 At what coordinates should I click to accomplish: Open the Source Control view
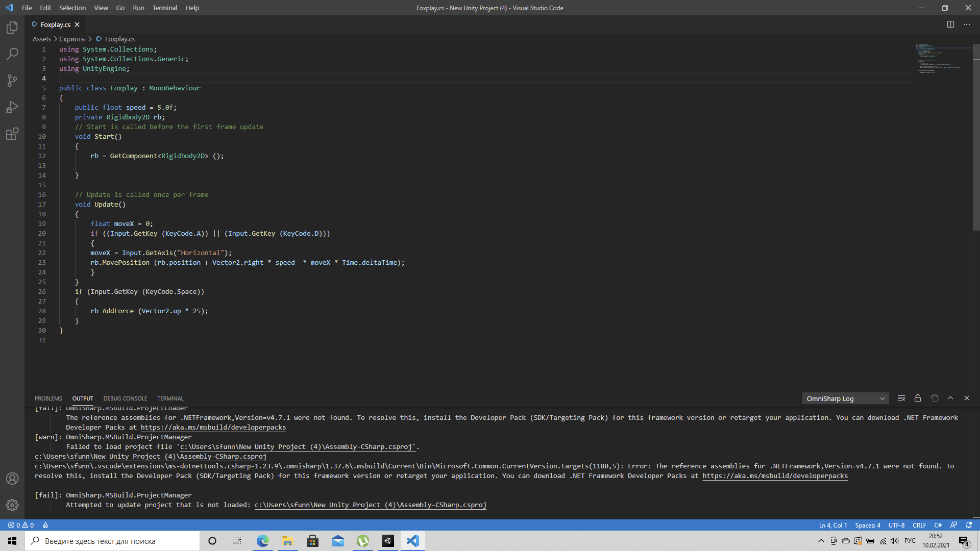(12, 81)
